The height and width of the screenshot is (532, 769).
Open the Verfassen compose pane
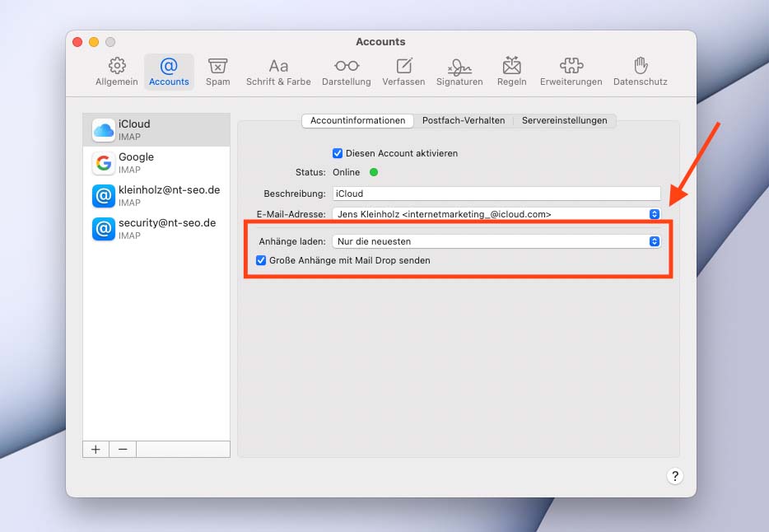pos(403,72)
